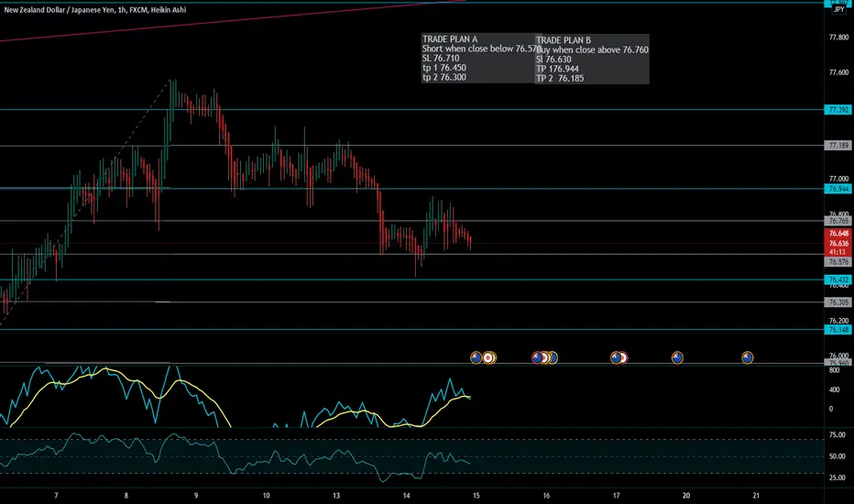Click date 13 on the time axis

(x=336, y=495)
